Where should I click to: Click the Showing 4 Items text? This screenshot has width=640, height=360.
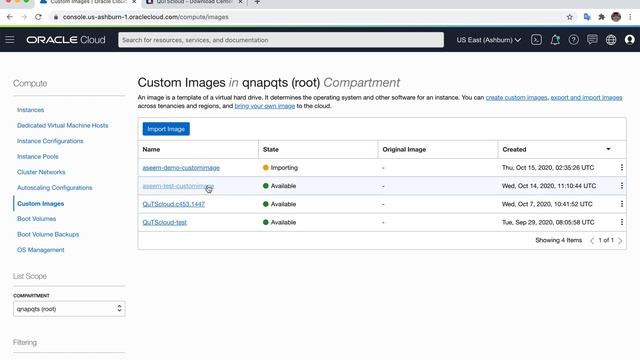point(558,240)
